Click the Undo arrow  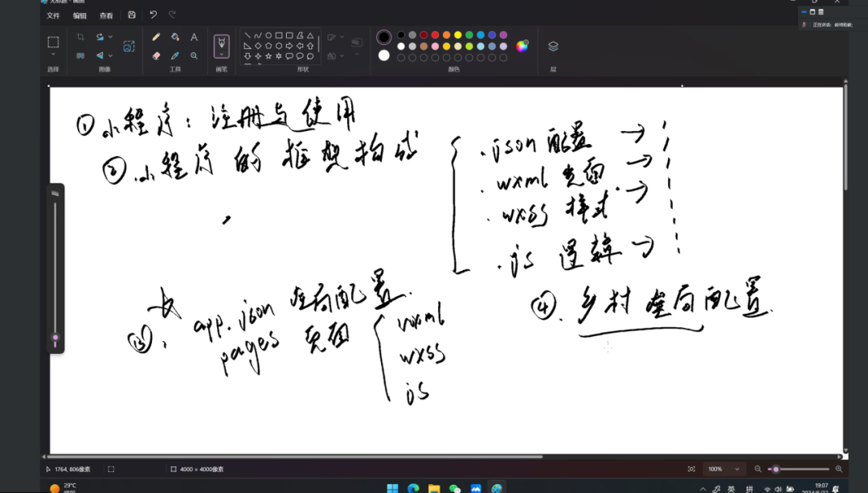[154, 15]
